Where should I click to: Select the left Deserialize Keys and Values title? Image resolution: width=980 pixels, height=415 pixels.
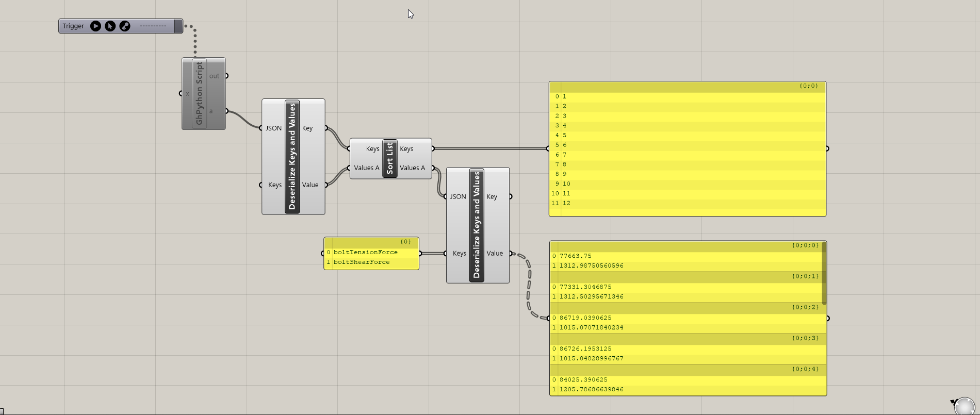pos(292,157)
